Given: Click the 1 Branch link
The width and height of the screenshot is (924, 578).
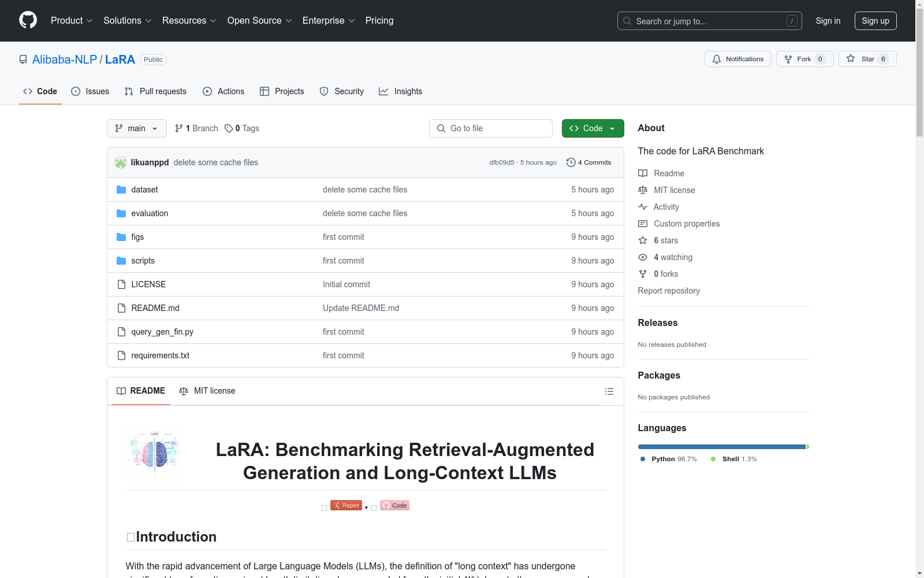Looking at the screenshot, I should pos(196,128).
